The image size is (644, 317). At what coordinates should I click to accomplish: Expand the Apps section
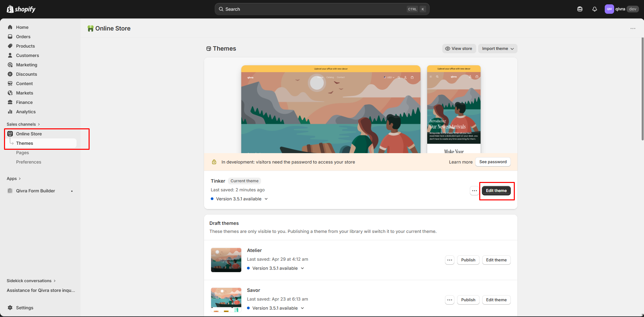[14, 179]
